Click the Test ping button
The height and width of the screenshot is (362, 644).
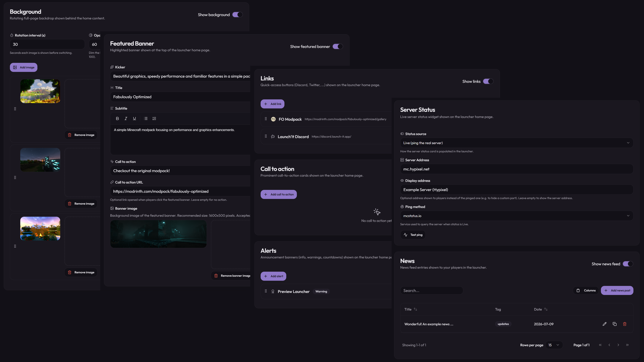click(413, 235)
